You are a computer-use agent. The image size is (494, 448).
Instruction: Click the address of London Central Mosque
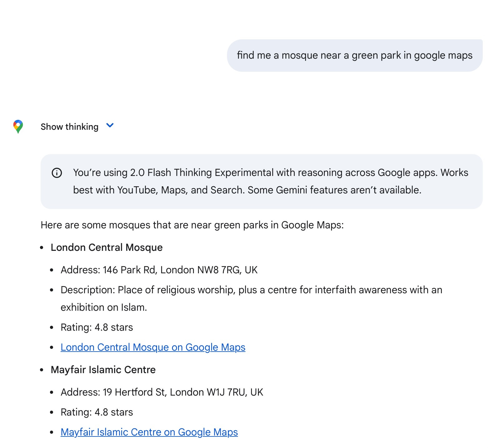click(159, 270)
